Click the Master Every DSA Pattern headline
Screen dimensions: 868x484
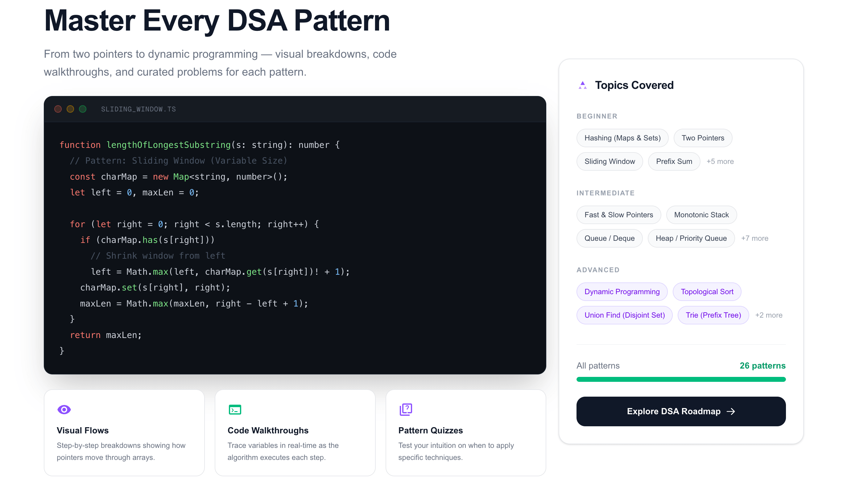pyautogui.click(x=217, y=21)
